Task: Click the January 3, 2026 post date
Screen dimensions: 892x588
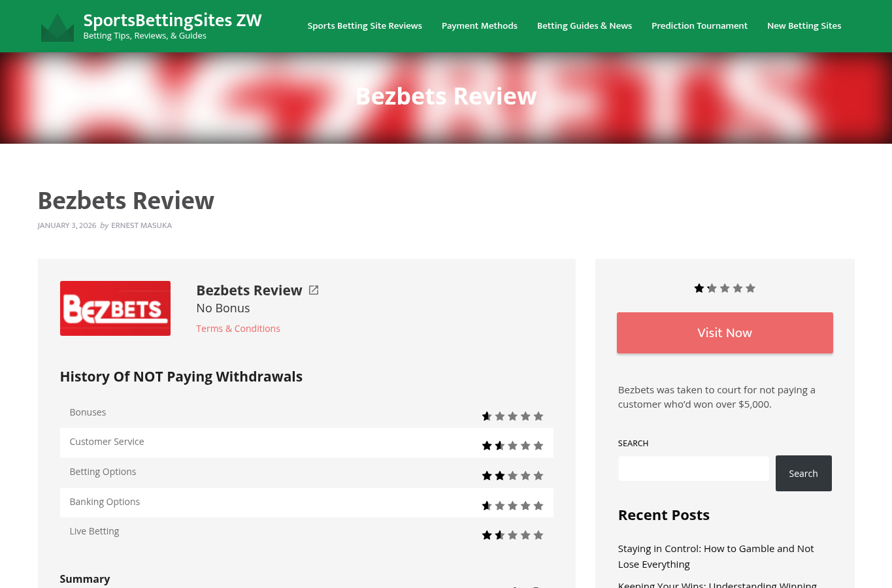Action: click(x=67, y=225)
